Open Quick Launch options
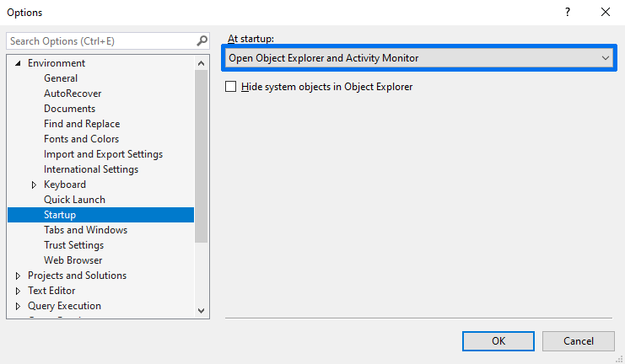This screenshot has height=364, width=625. click(x=74, y=200)
